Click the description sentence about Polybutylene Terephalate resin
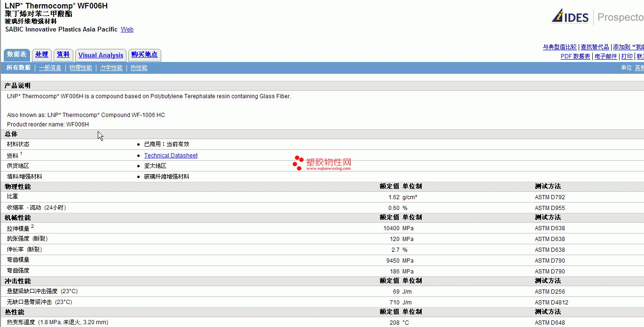The image size is (644, 327). [x=149, y=96]
